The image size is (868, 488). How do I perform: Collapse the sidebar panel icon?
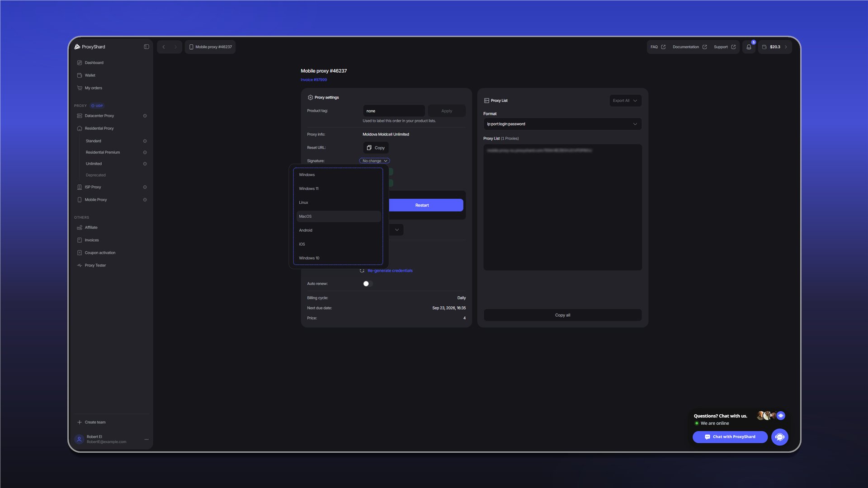click(146, 47)
